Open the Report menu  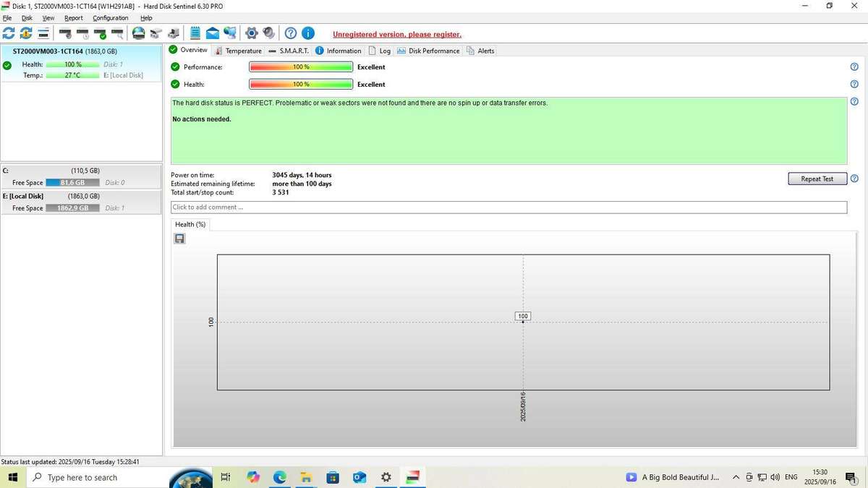tap(72, 17)
